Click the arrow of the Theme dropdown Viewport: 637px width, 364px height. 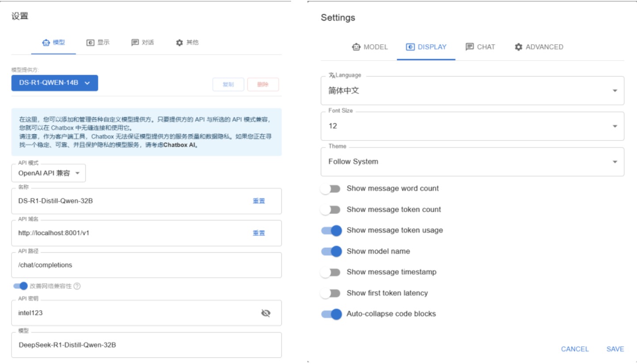614,162
